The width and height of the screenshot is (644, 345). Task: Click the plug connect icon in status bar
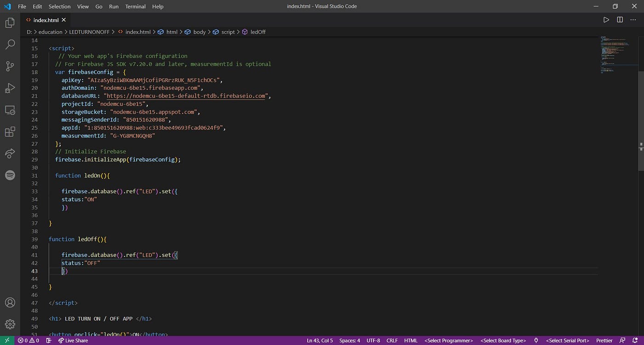pyautogui.click(x=536, y=340)
